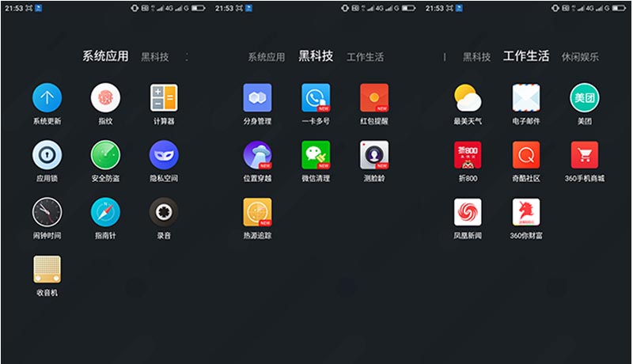
Task: Open 隐私空间 mask icon
Action: (164, 155)
